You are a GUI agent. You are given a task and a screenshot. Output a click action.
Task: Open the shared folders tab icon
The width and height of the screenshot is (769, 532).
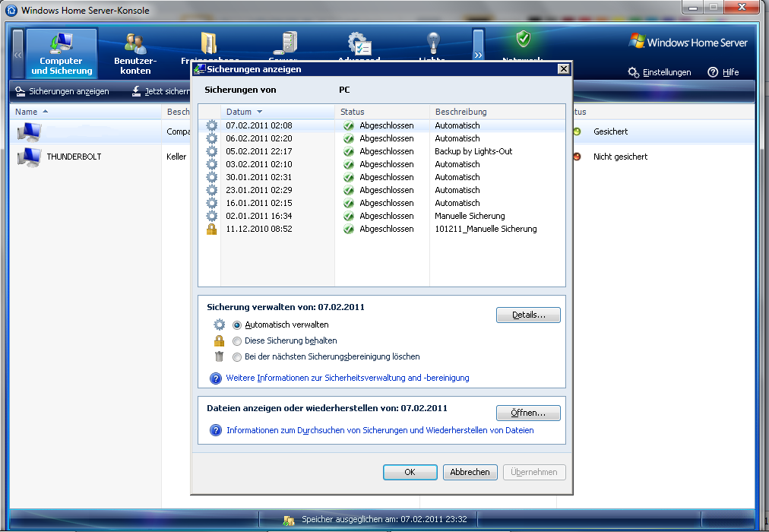coord(210,43)
